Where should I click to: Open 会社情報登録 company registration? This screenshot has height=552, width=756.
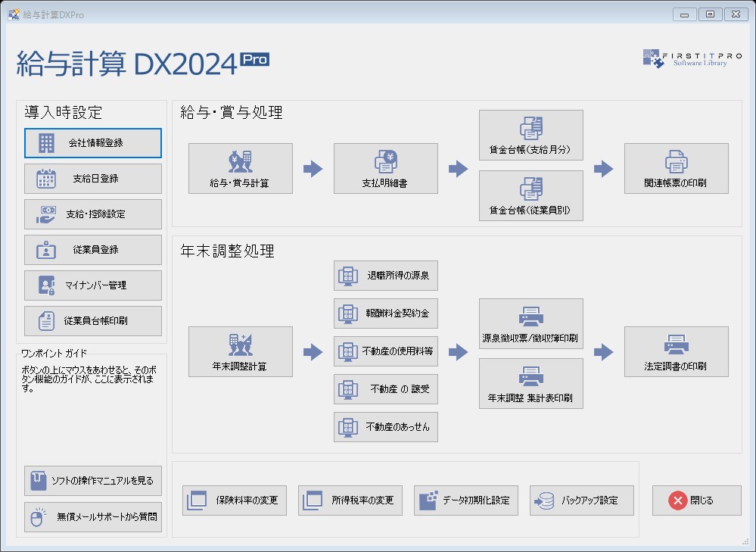[93, 143]
